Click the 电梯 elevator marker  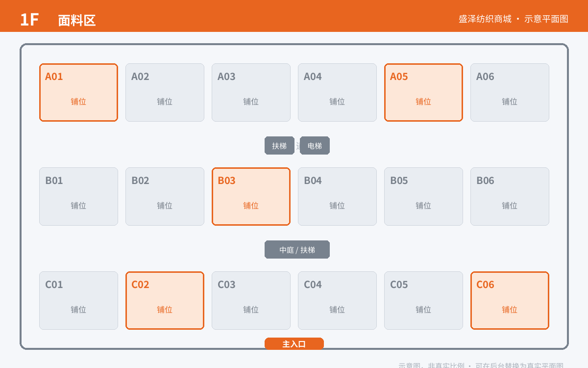click(315, 146)
